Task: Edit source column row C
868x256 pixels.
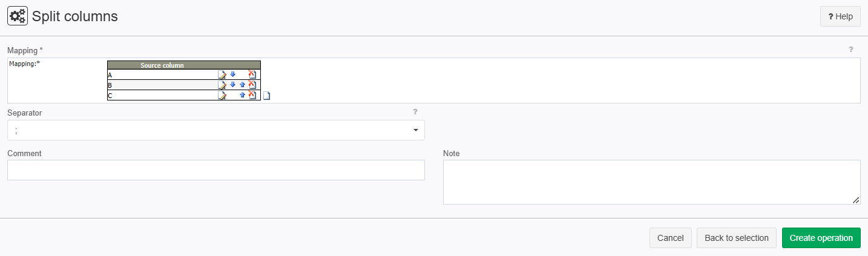Action: 222,96
